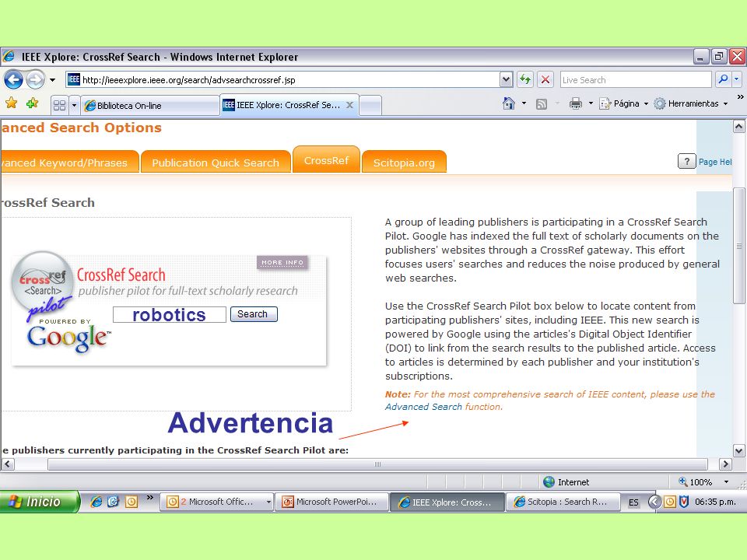Open the recent pages dropdown beside Forward
Viewport: 747px width, 560px height.
[x=52, y=80]
